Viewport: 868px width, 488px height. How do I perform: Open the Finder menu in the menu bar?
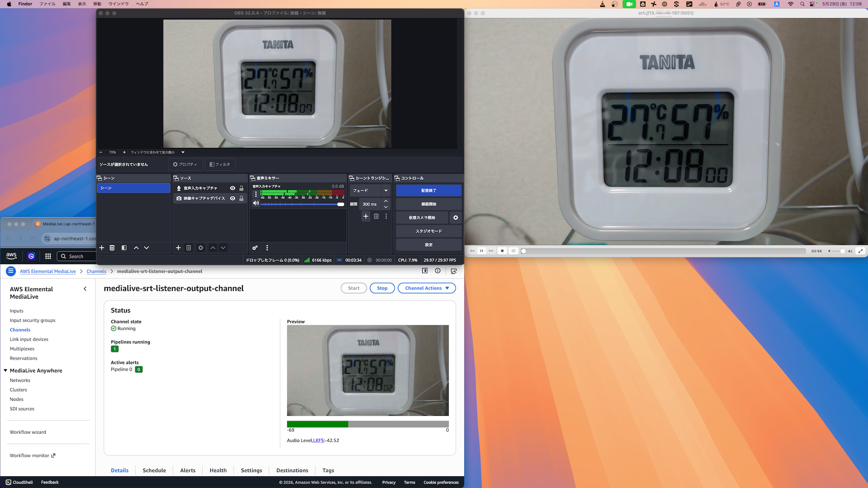(25, 4)
